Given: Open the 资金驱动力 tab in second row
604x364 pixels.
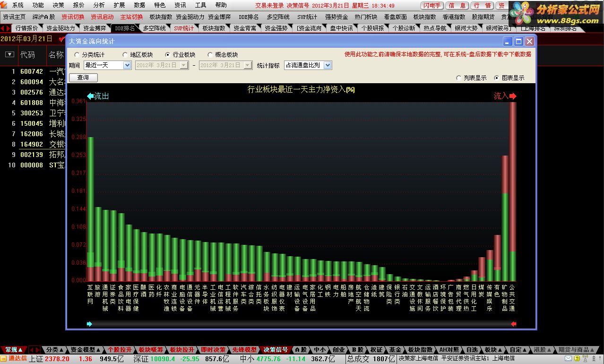Looking at the screenshot, I should point(60,28).
